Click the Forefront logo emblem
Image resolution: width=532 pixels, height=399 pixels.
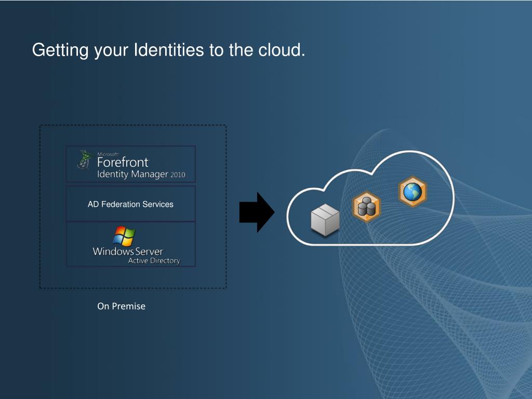click(85, 159)
